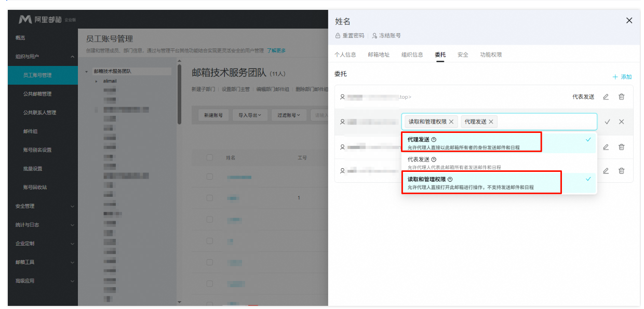This screenshot has width=644, height=309.
Task: Click 冻结账号 to freeze the account
Action: point(386,36)
